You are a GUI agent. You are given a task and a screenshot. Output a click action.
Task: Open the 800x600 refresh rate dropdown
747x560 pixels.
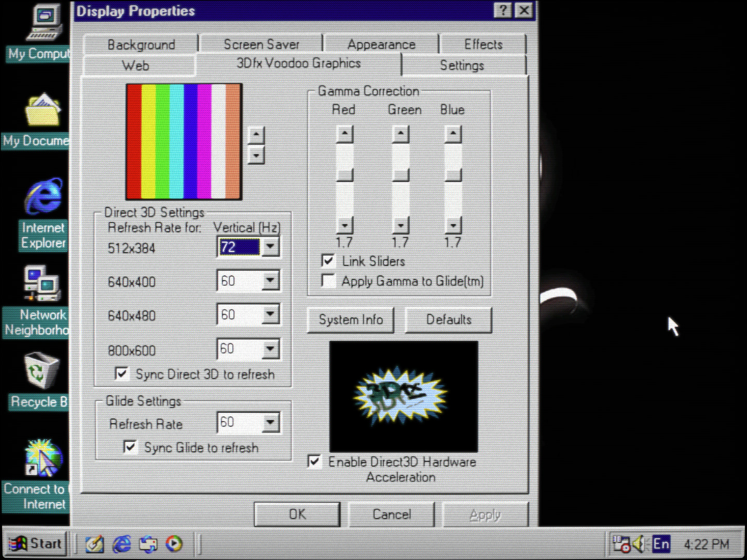(270, 349)
